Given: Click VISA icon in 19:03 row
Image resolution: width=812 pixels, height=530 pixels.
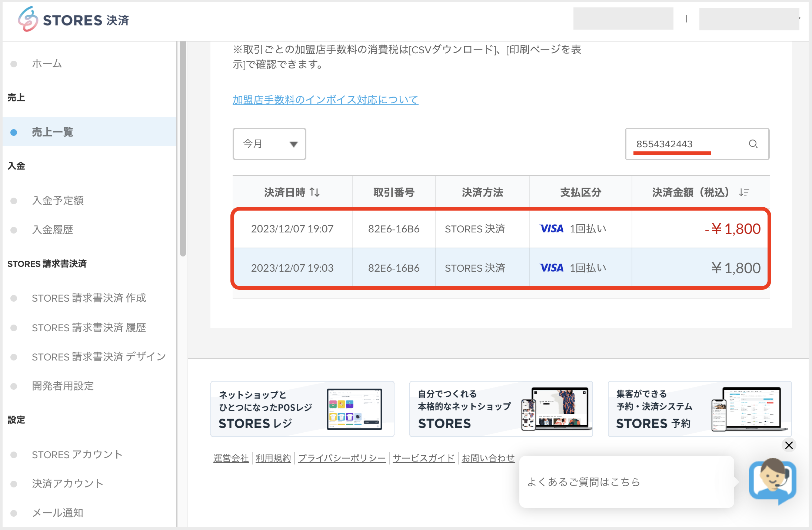Looking at the screenshot, I should click(x=551, y=268).
